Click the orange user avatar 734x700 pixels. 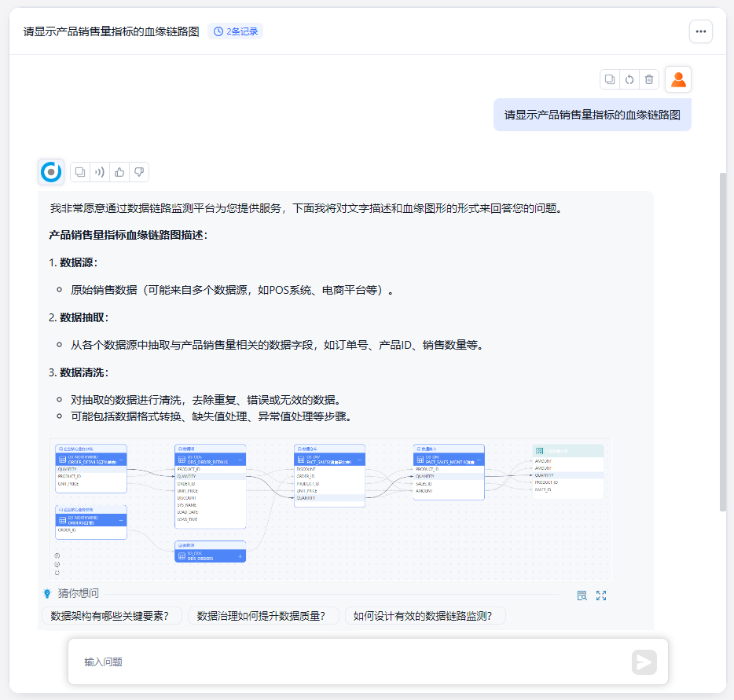(678, 79)
